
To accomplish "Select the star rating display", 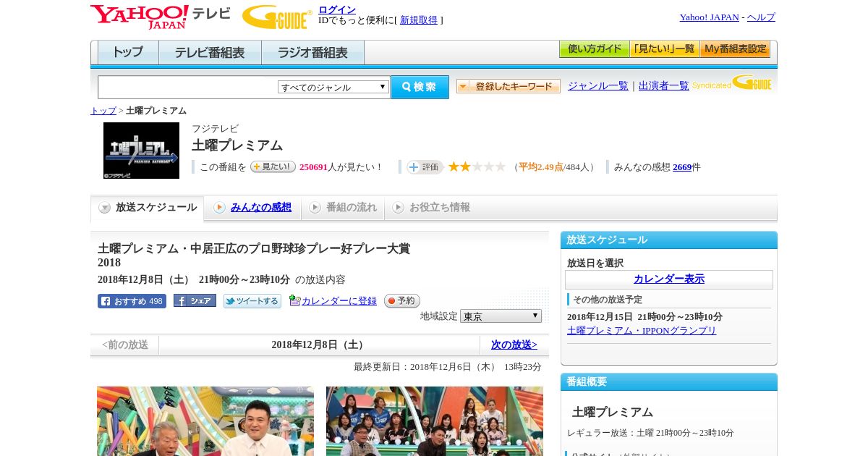I will tap(477, 167).
